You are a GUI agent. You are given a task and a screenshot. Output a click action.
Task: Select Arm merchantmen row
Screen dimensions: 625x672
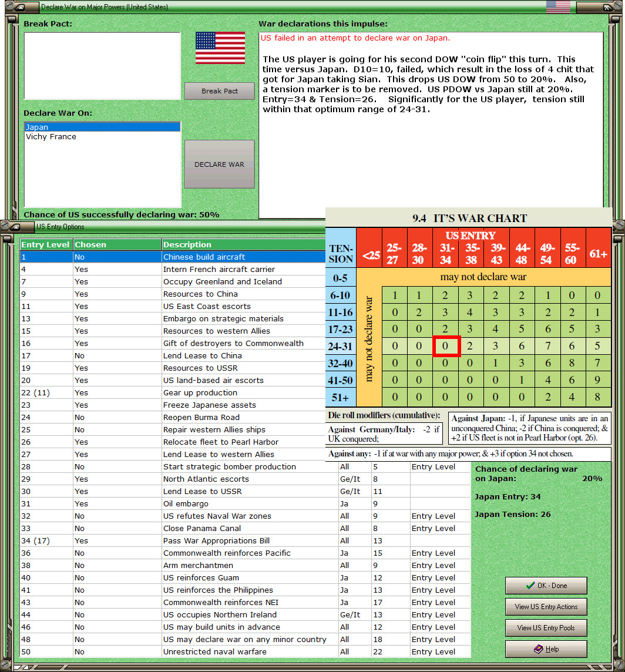click(245, 565)
